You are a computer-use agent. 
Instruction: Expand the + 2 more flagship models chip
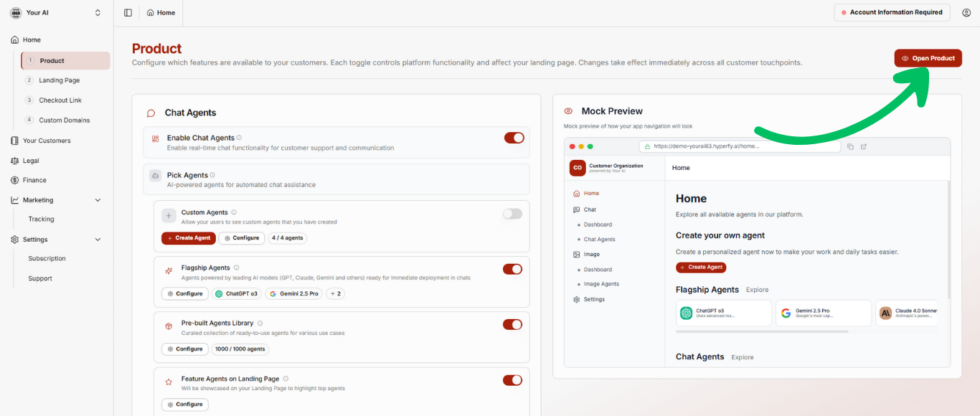tap(335, 293)
